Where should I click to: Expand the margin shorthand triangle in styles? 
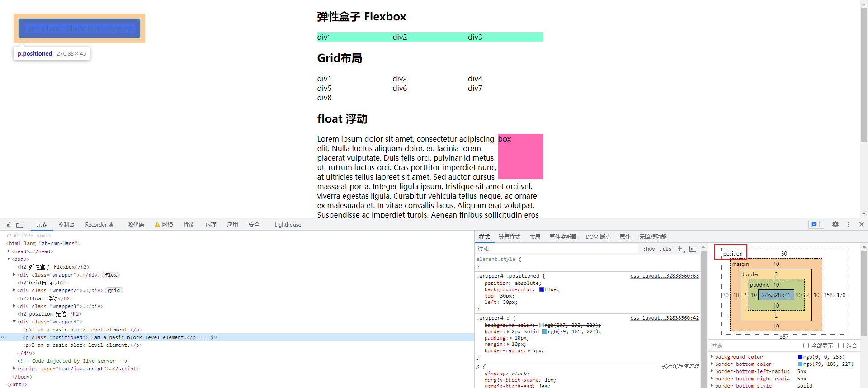pos(509,344)
